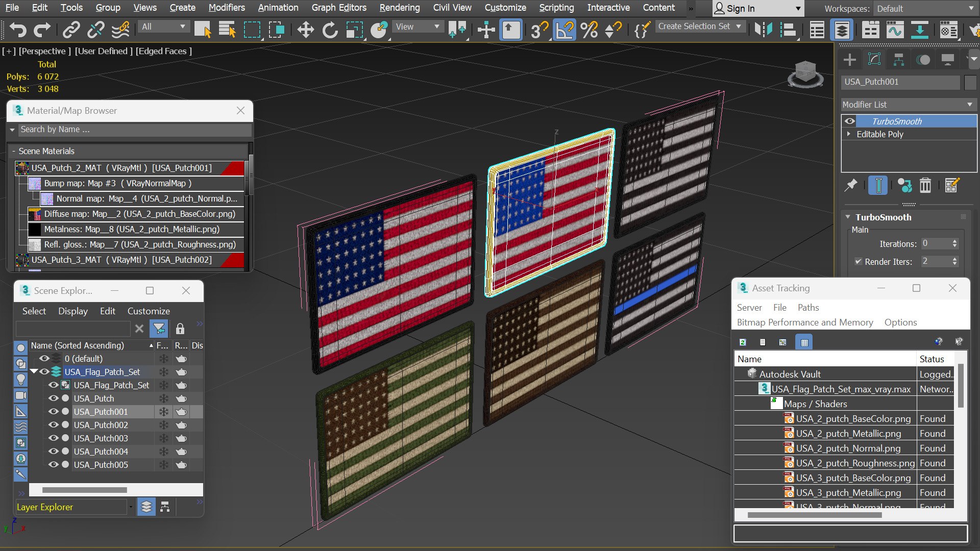Switch to the Motion command panel tab

923,60
